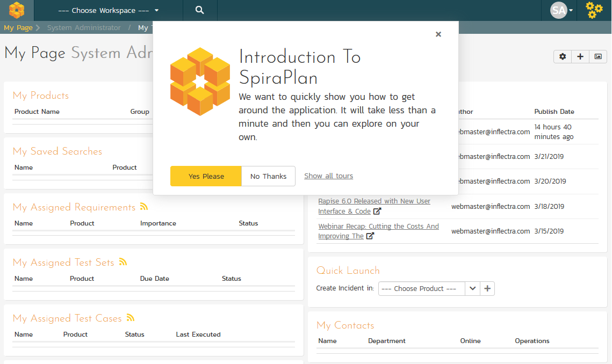Screen dimensions: 612x364
Task: Click the My Assigned Requirements heading
Action: coord(74,207)
